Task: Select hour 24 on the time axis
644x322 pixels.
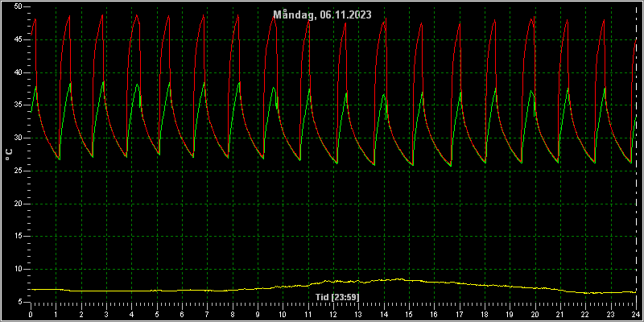Action: coord(636,314)
